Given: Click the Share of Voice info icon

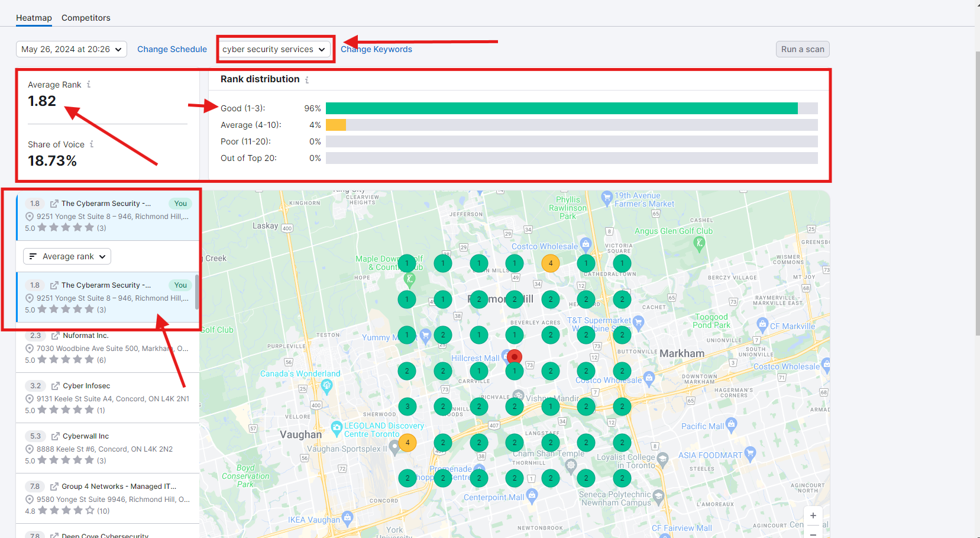Looking at the screenshot, I should [x=92, y=144].
